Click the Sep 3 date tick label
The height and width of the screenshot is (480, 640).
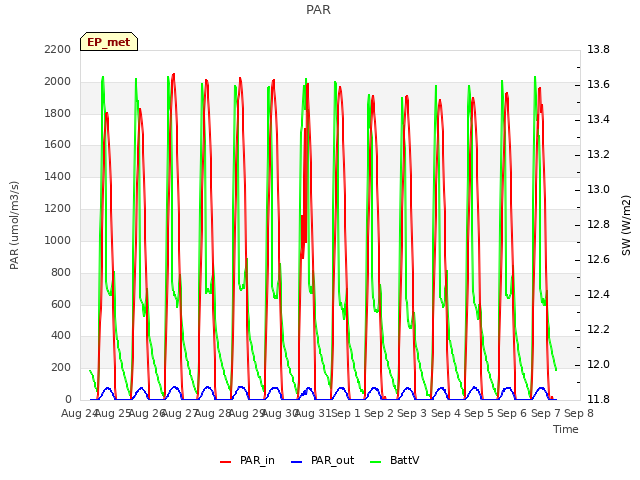[x=412, y=413]
